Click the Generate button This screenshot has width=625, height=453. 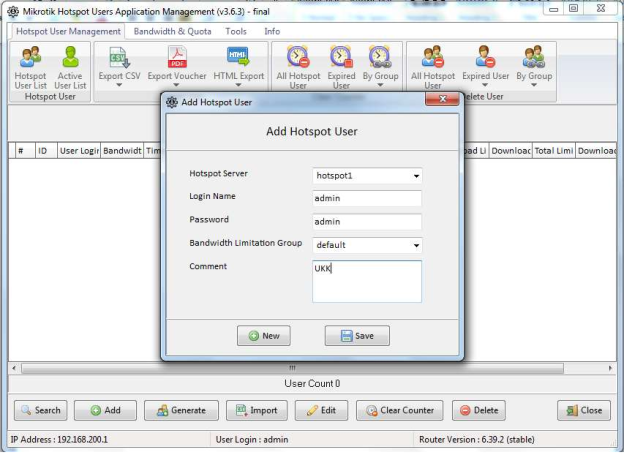tap(181, 410)
